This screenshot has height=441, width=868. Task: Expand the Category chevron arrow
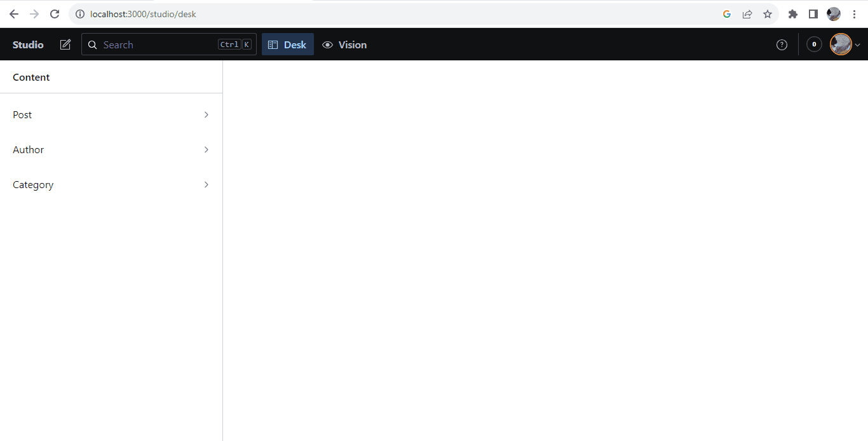(206, 185)
